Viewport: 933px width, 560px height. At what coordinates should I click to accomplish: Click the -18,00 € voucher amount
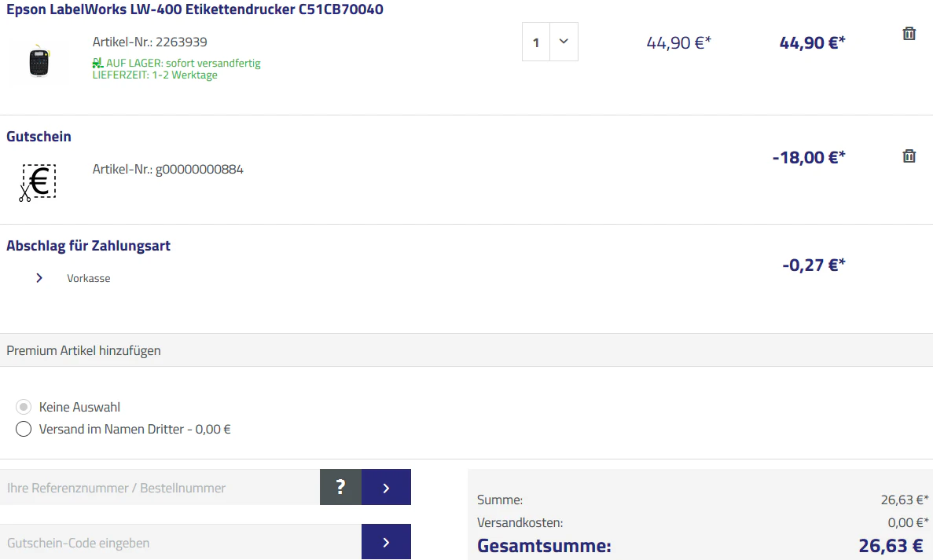809,158
